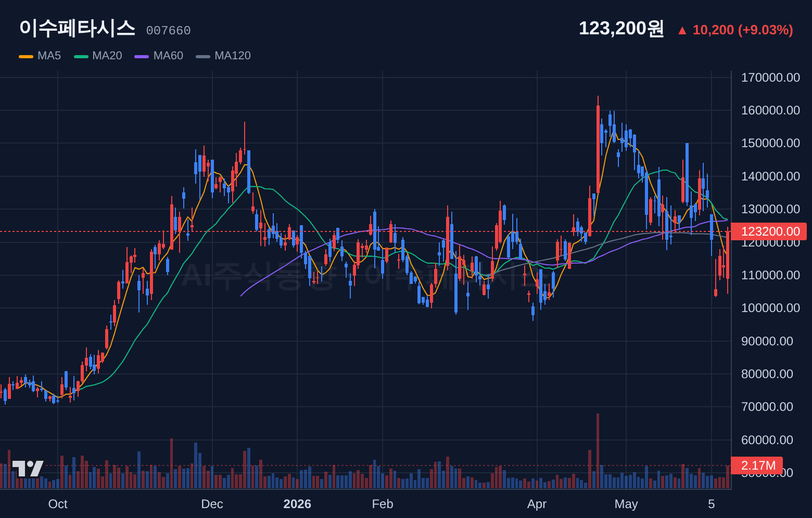This screenshot has height=518, width=812.
Task: Toggle the MA5 legend line
Action: pos(40,56)
